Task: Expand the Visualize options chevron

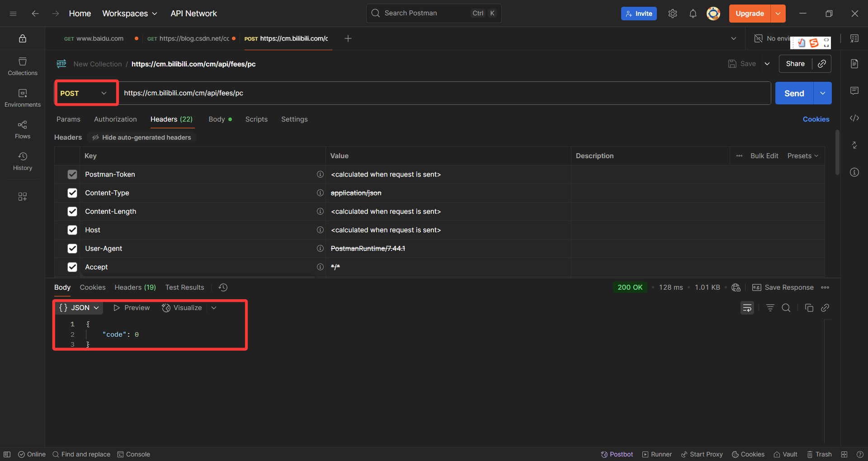Action: [x=214, y=308]
